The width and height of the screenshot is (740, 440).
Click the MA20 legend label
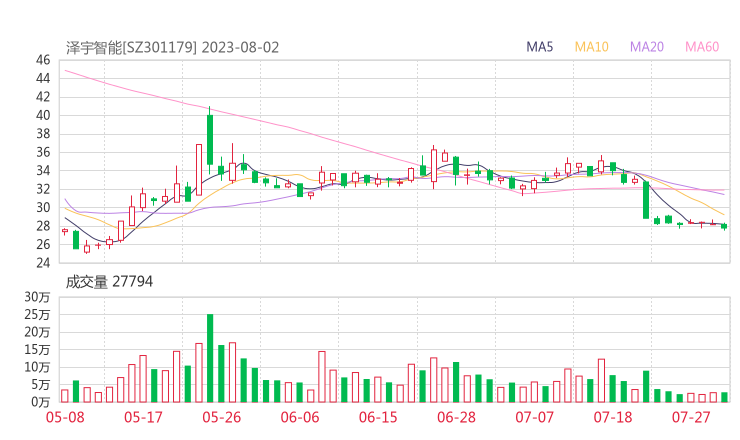[x=647, y=47]
